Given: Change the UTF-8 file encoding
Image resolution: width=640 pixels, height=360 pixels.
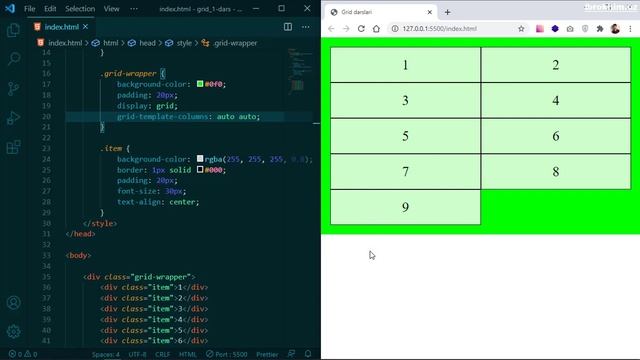Looking at the screenshot, I should coord(138,354).
